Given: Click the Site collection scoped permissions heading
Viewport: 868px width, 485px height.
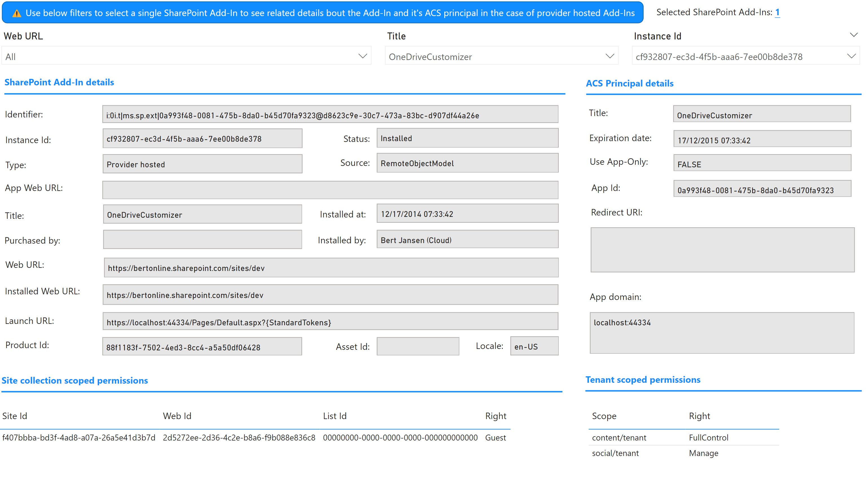Looking at the screenshot, I should tap(75, 381).
